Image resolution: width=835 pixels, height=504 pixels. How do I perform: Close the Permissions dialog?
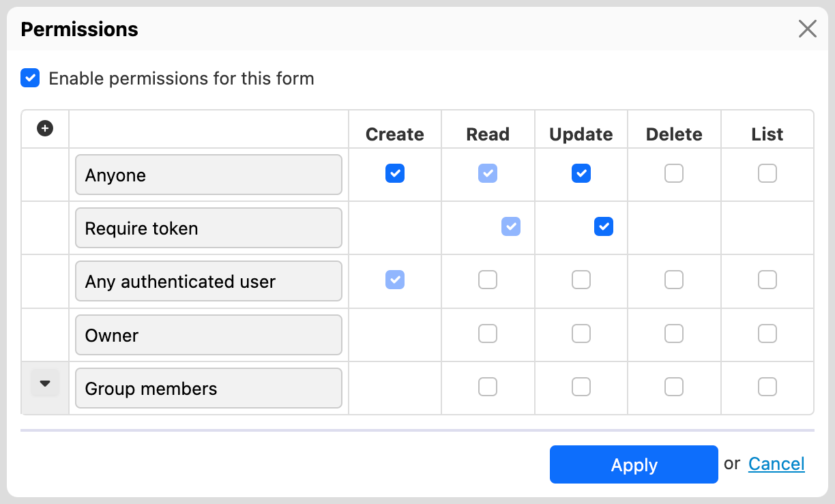pos(807,29)
